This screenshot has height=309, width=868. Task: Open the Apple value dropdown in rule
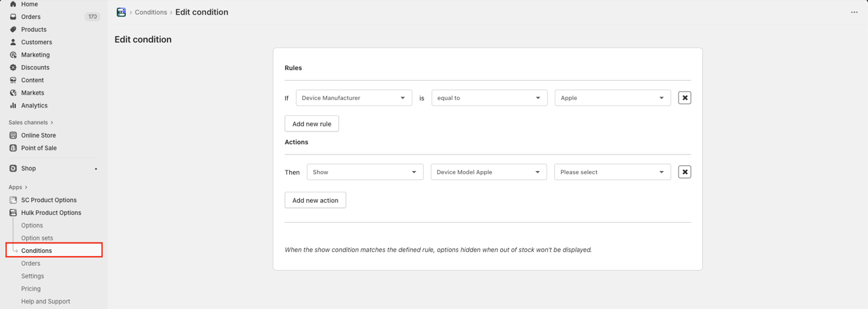(x=612, y=98)
